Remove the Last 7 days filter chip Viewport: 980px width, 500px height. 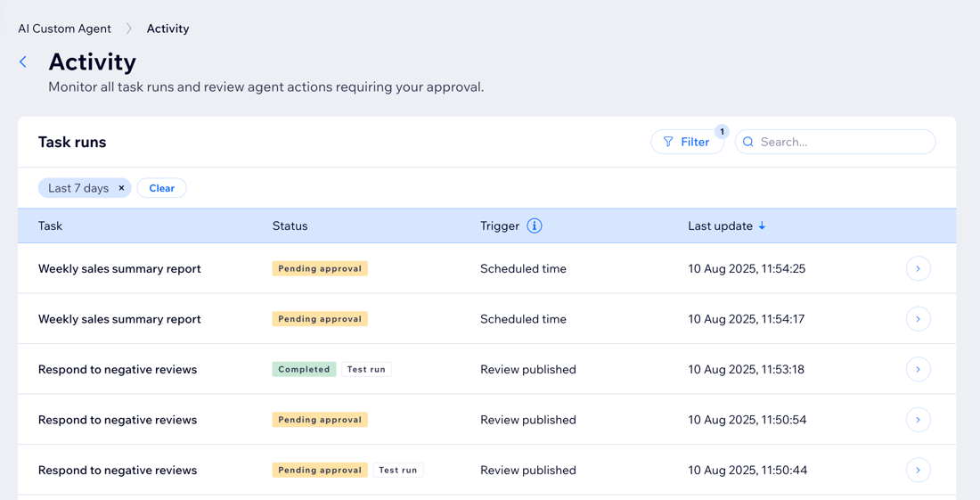click(x=122, y=188)
